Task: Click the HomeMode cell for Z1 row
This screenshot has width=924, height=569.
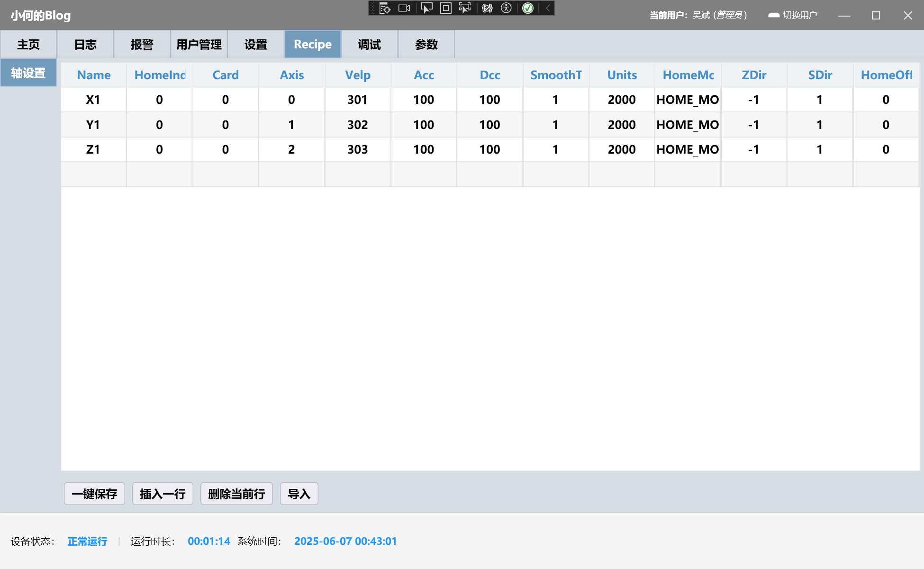Action: tap(688, 150)
